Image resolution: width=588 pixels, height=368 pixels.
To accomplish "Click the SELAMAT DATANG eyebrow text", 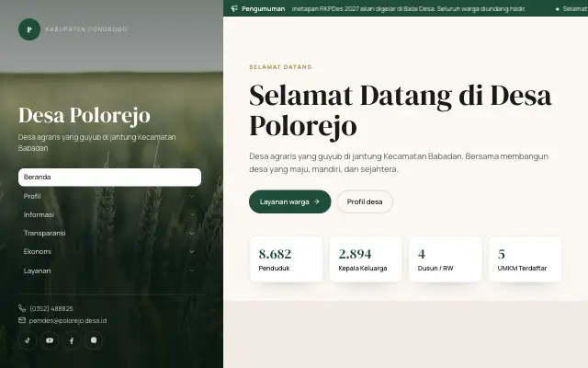I will pos(280,67).
